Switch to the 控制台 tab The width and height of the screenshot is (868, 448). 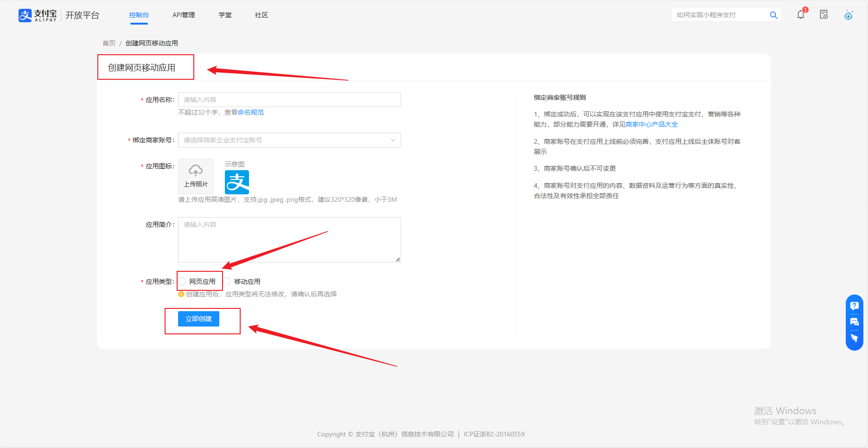click(x=139, y=15)
